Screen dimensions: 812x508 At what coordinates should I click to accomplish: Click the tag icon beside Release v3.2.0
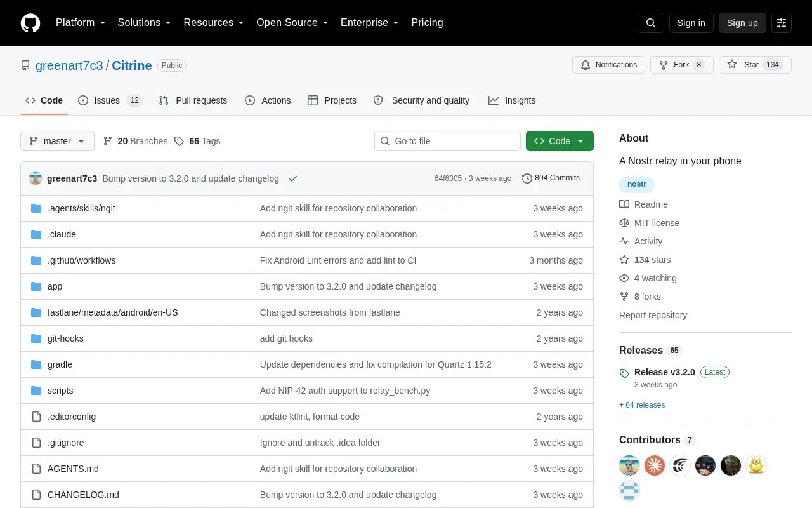click(x=624, y=373)
